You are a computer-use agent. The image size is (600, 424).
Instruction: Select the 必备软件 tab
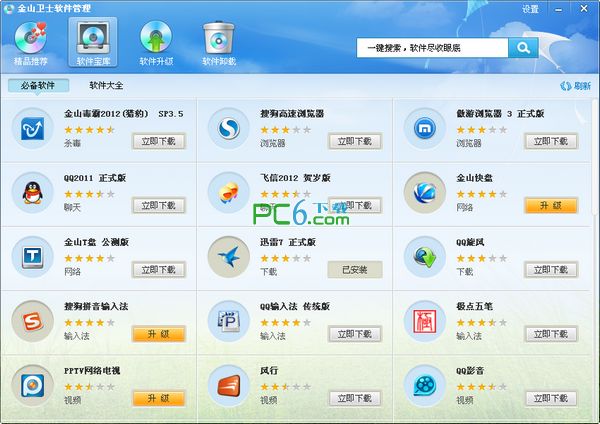pyautogui.click(x=38, y=86)
